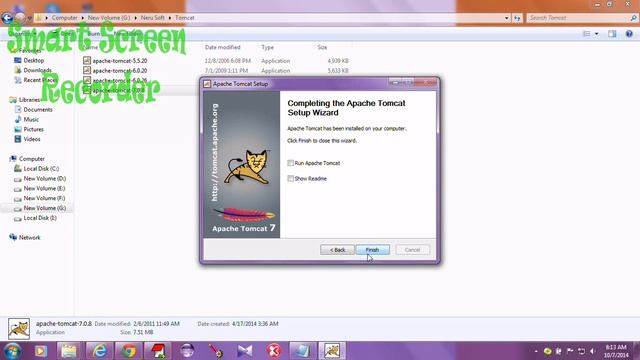Select Local Disk (I:) in the sidebar
The width and height of the screenshot is (640, 360).
click(40, 218)
